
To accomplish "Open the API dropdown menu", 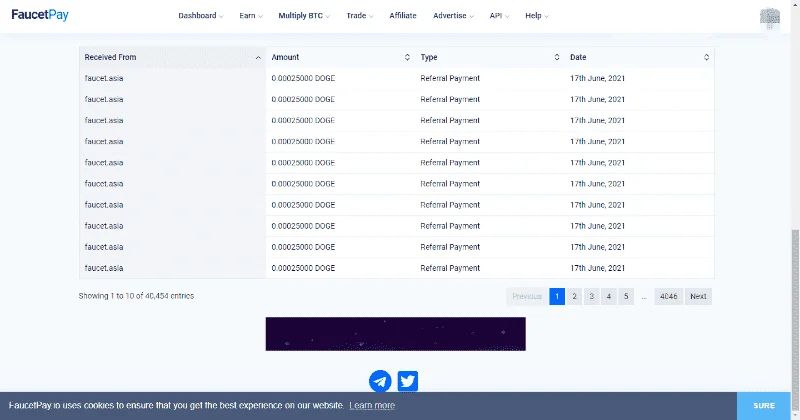I will 499,16.
